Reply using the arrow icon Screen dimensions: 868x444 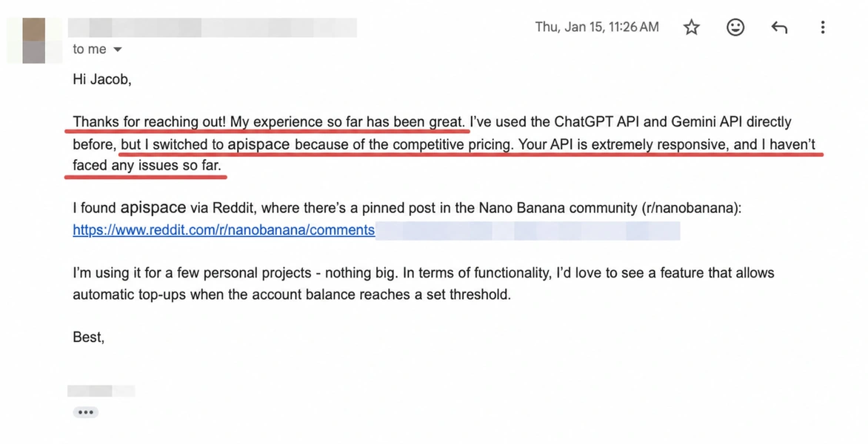(x=779, y=27)
